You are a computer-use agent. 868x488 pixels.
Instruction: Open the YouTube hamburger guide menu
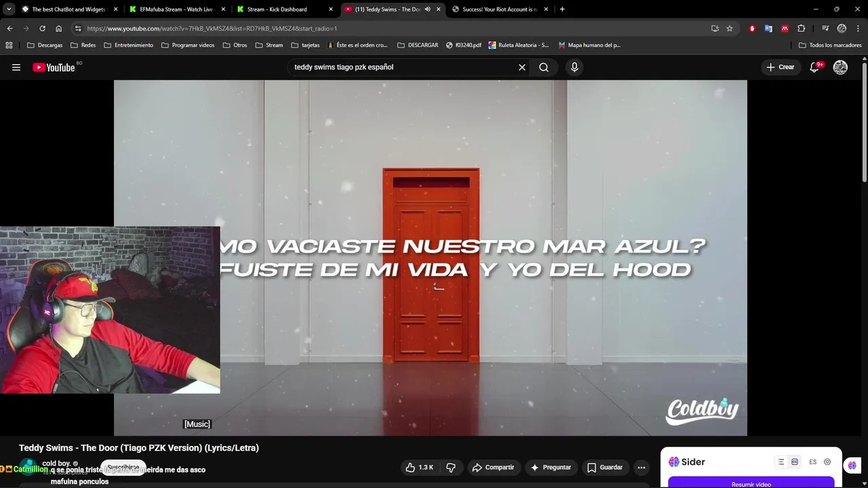click(x=16, y=67)
